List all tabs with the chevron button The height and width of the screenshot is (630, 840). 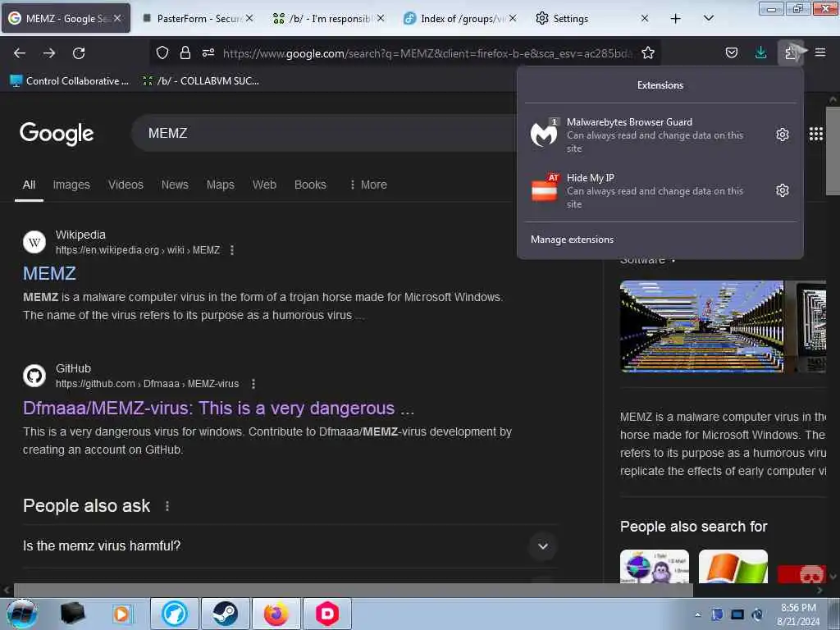[x=708, y=19]
